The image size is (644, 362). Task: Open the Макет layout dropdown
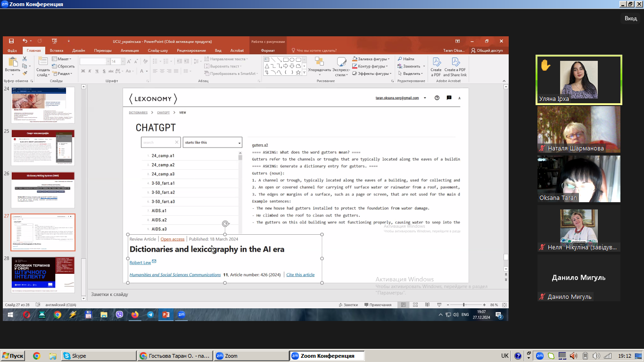click(62, 59)
